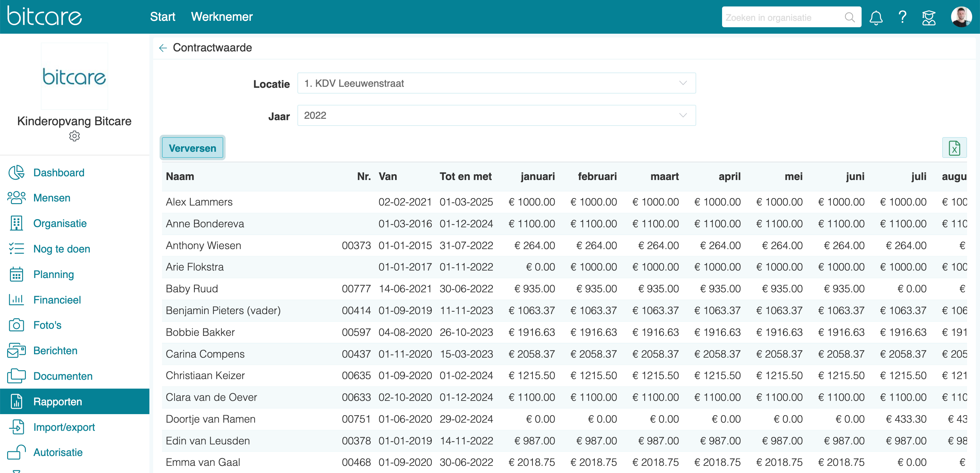The image size is (980, 473).
Task: Export table via the Excel icon
Action: pos(954,148)
